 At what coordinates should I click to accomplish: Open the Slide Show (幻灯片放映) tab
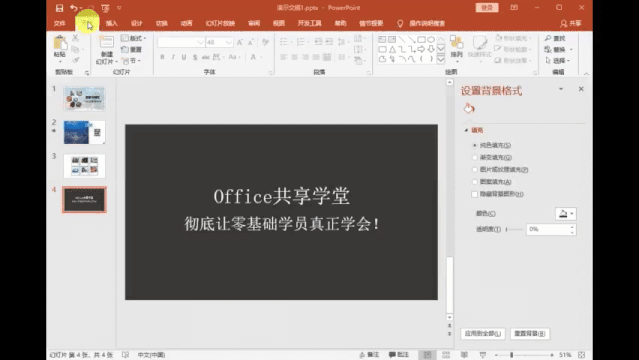pos(220,23)
